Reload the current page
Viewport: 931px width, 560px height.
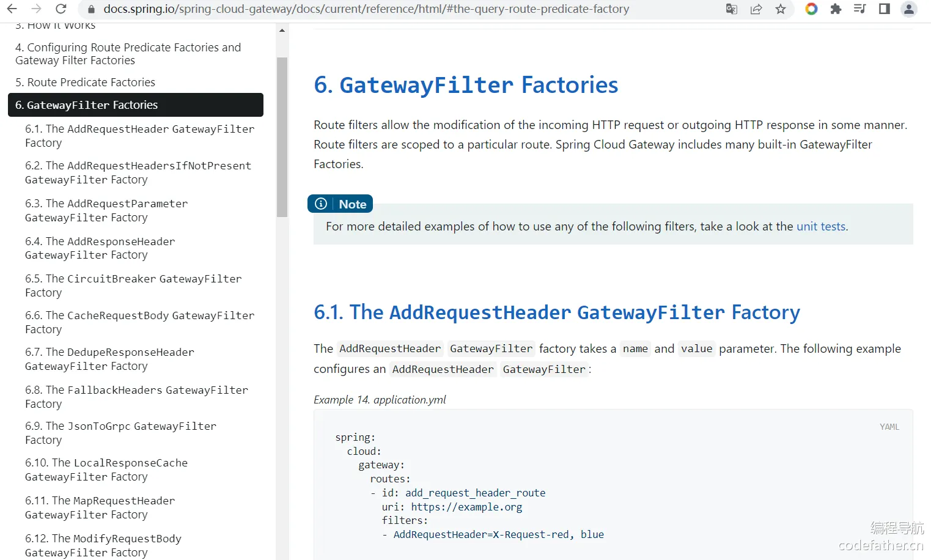(x=61, y=9)
